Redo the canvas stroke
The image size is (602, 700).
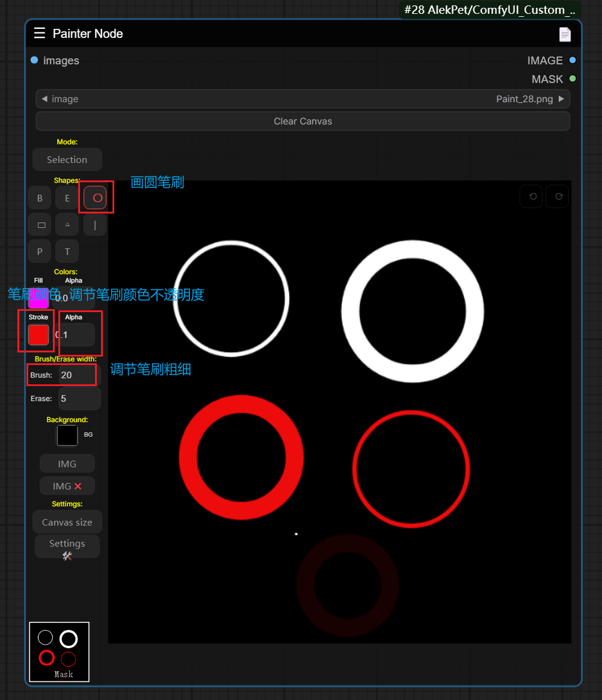(x=557, y=197)
